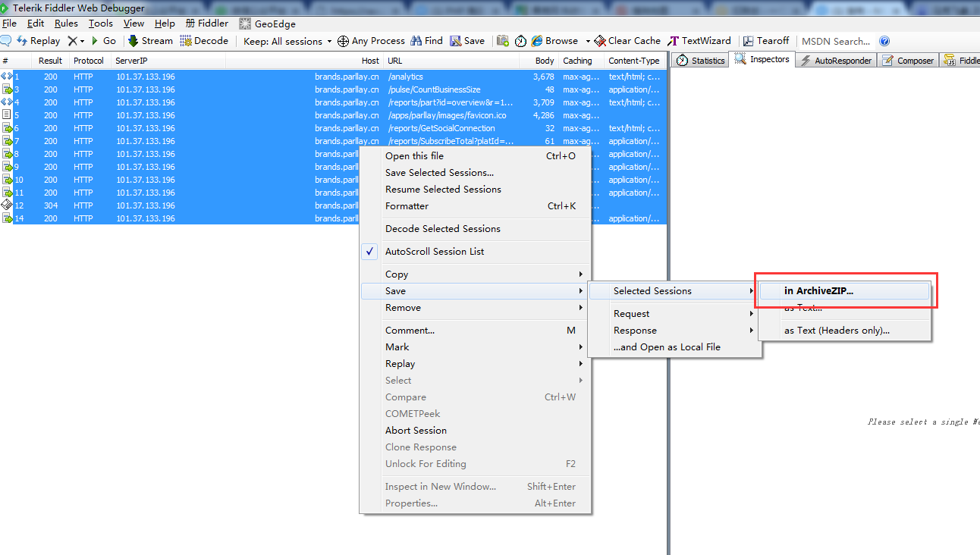Click the Body column header

[x=539, y=61]
